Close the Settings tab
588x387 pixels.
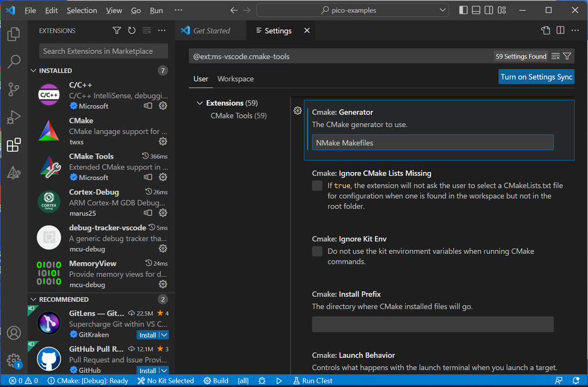[306, 30]
